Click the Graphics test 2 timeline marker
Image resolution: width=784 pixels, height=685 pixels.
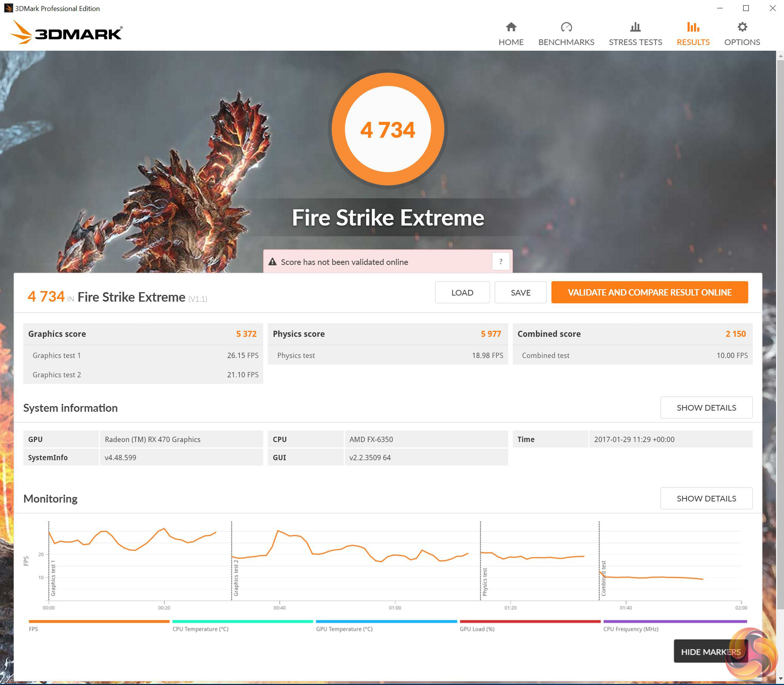pos(236,578)
